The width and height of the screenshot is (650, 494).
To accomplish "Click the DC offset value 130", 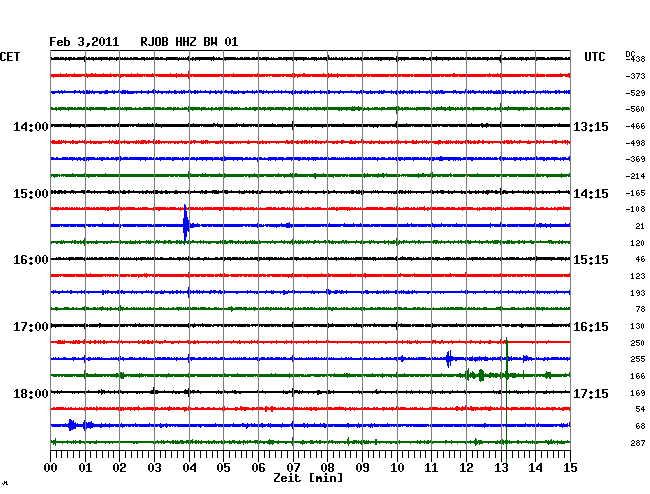I will 638,326.
